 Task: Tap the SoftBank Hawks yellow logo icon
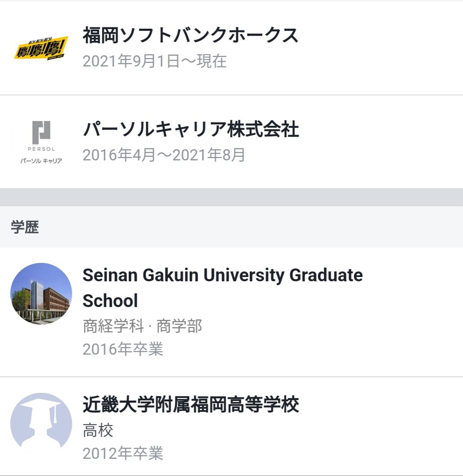click(x=41, y=48)
